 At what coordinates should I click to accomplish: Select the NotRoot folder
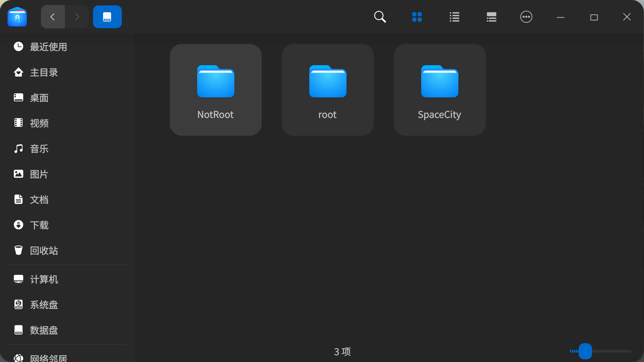click(x=216, y=90)
